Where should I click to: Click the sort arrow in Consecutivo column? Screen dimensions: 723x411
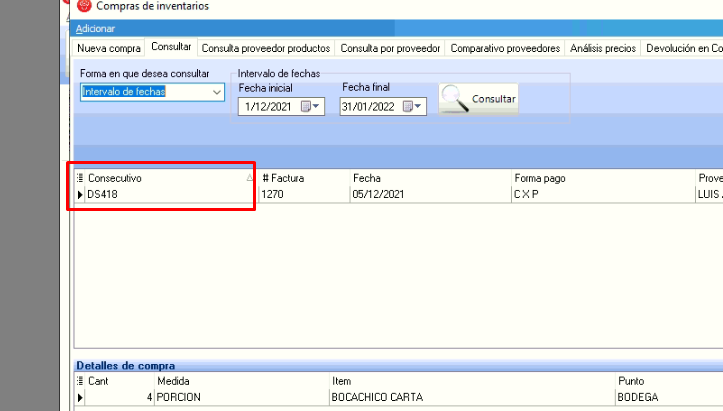click(x=249, y=178)
